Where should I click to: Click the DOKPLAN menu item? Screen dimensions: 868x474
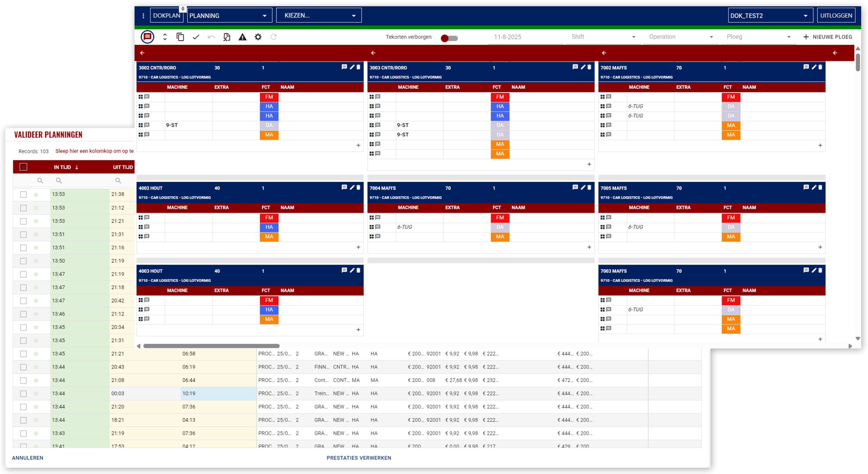point(166,16)
